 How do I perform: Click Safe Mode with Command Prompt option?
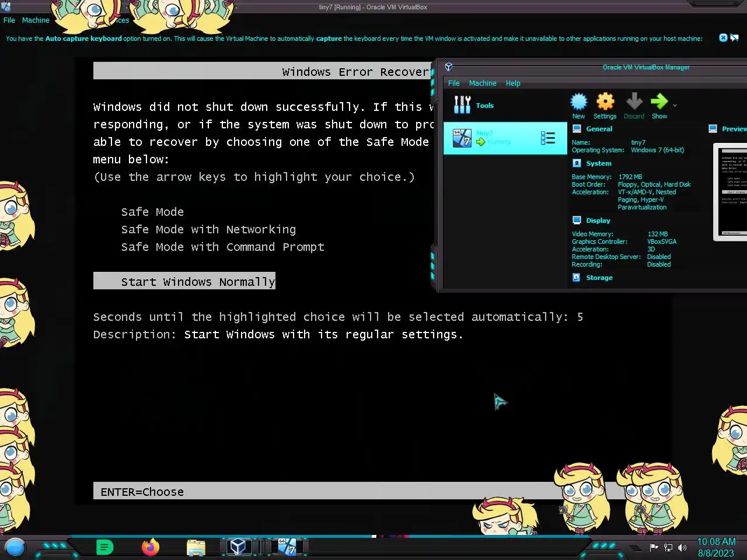point(222,247)
